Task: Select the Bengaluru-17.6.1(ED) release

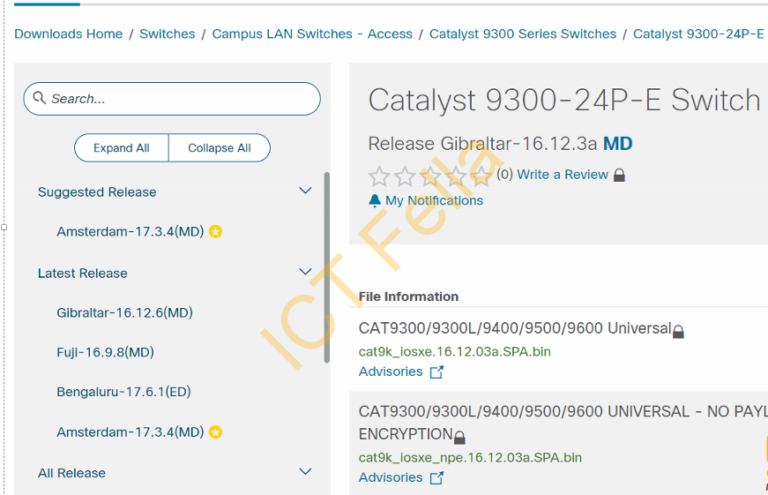Action: click(123, 392)
